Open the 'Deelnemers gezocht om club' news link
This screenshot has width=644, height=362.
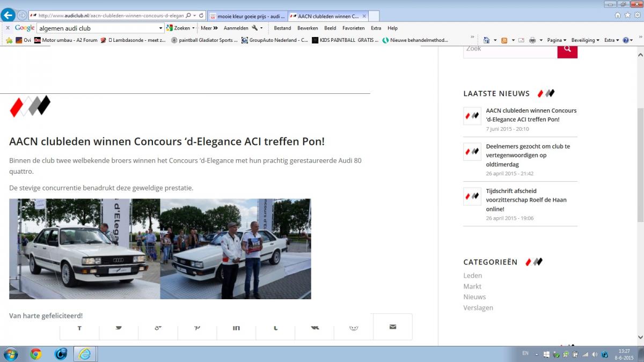point(528,155)
